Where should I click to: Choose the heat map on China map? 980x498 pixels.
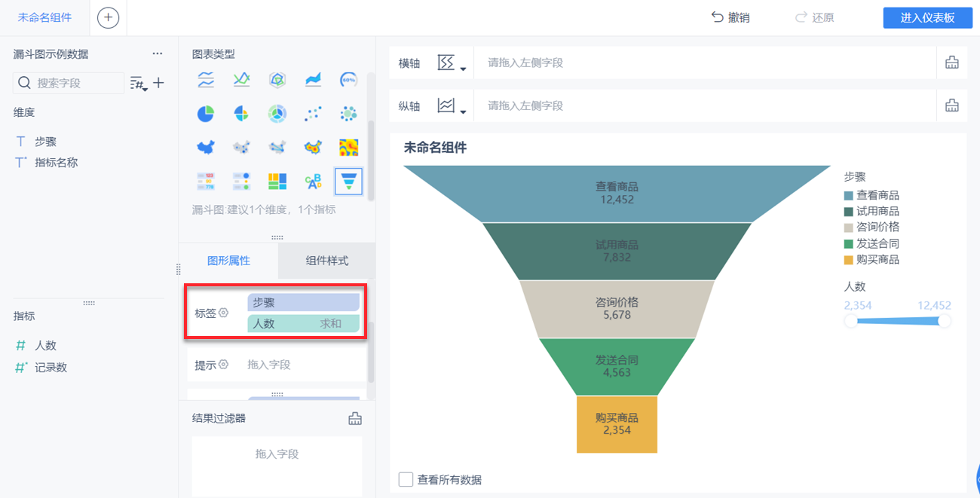(313, 148)
